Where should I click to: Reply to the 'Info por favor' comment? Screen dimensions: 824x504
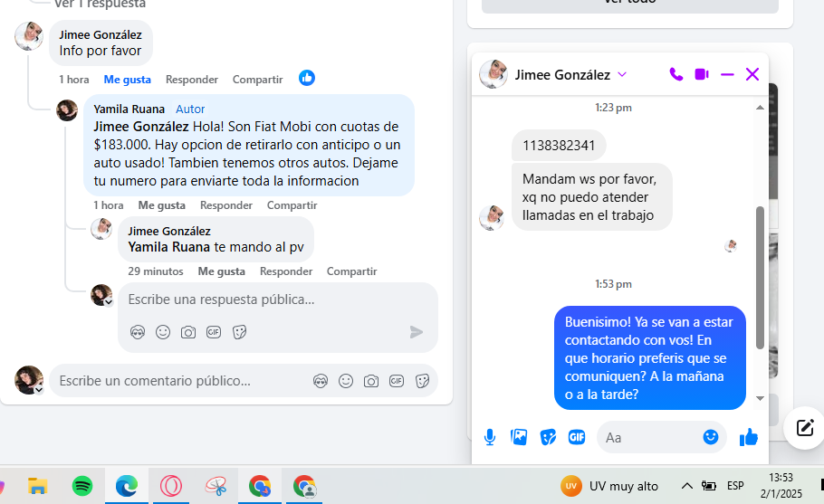192,80
